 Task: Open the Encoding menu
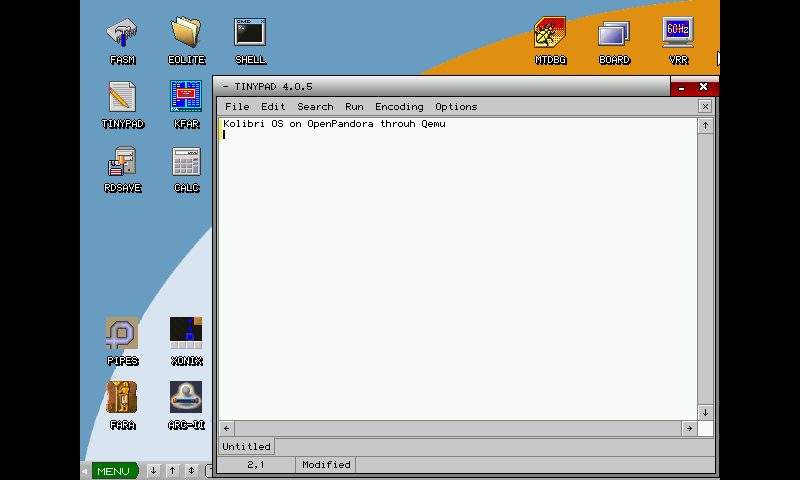coord(399,107)
